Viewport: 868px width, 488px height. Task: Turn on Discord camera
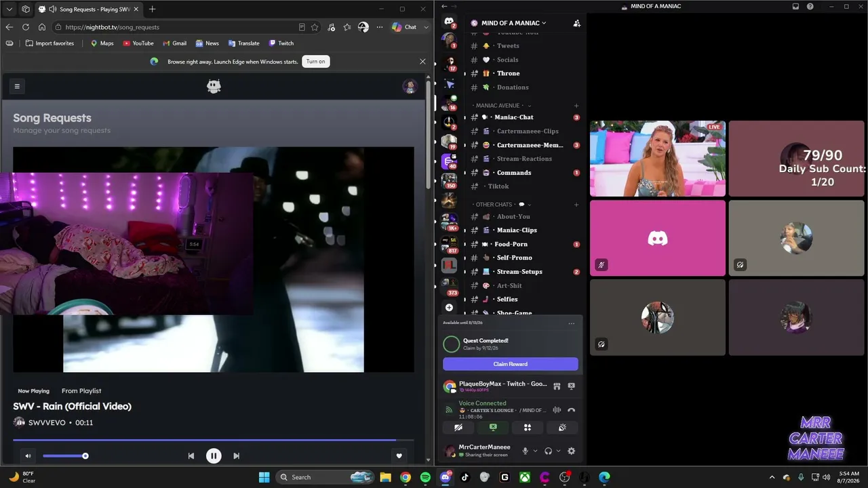tap(458, 428)
